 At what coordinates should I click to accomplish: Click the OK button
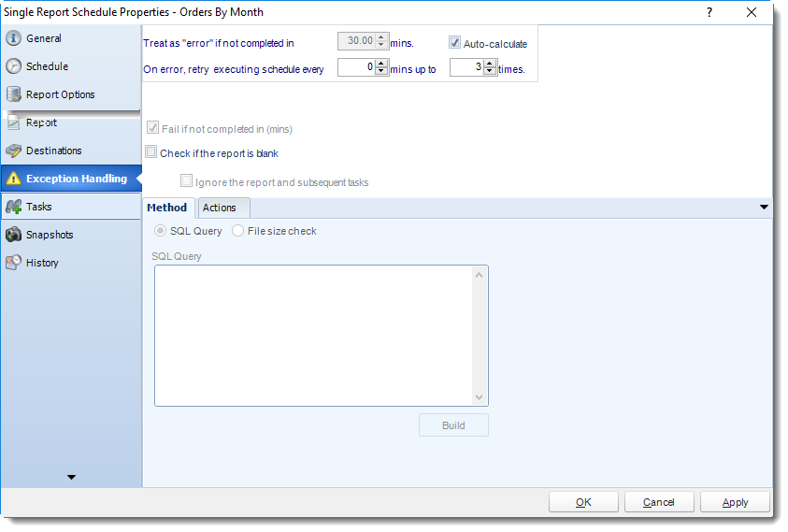(583, 502)
